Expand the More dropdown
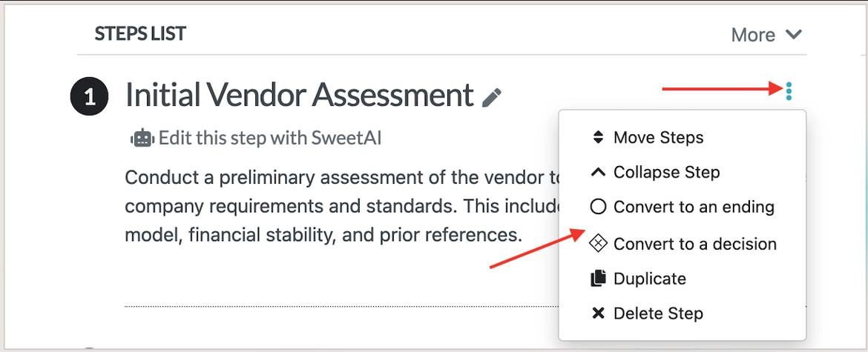 coord(766,35)
